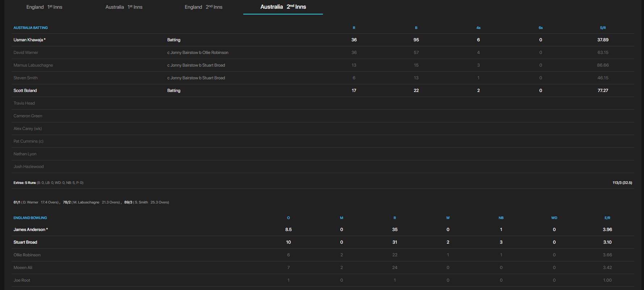Click Joe Root's economy 1.00
The height and width of the screenshot is (290, 644).
(607, 280)
